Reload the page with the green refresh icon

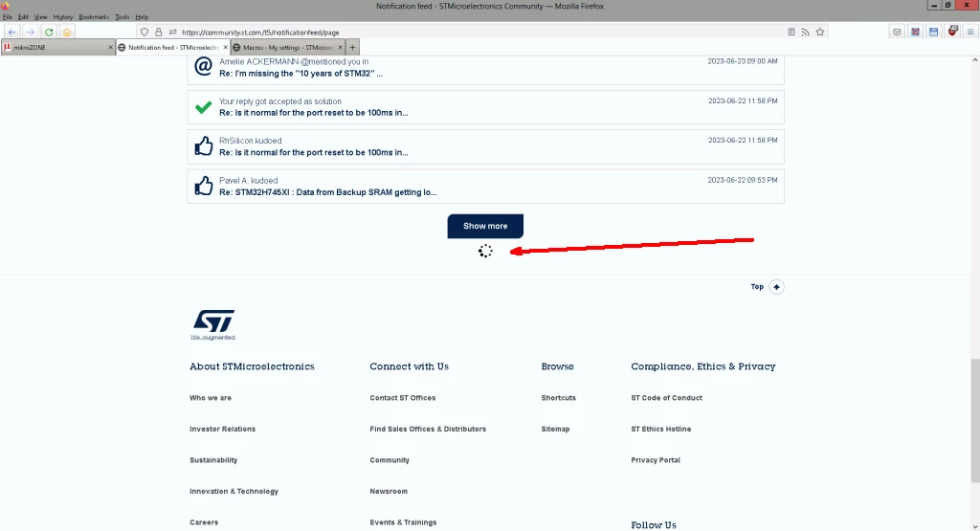point(48,32)
